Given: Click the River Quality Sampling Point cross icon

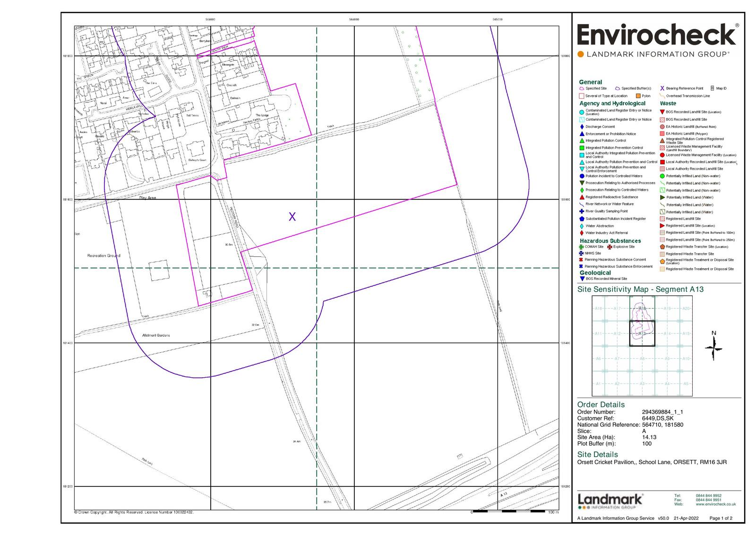Looking at the screenshot, I should (582, 212).
